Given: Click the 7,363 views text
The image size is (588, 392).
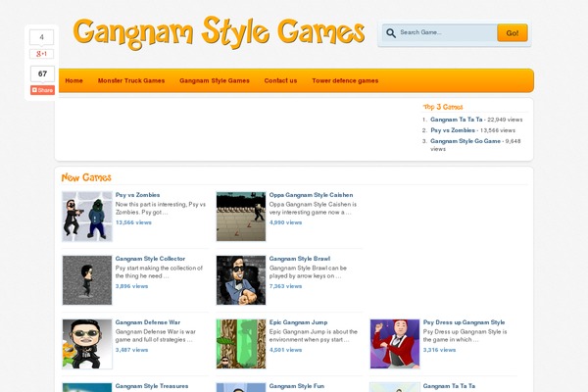Looking at the screenshot, I should 285,286.
